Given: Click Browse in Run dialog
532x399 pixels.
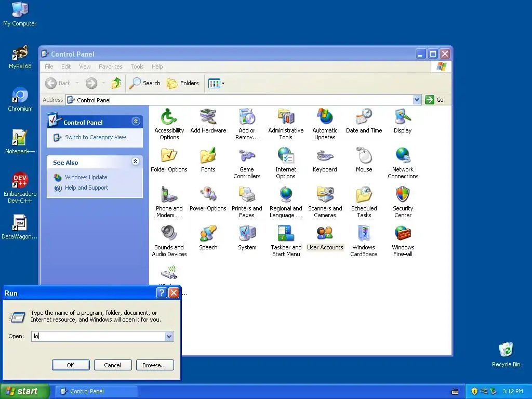Looking at the screenshot, I should 155,365.
